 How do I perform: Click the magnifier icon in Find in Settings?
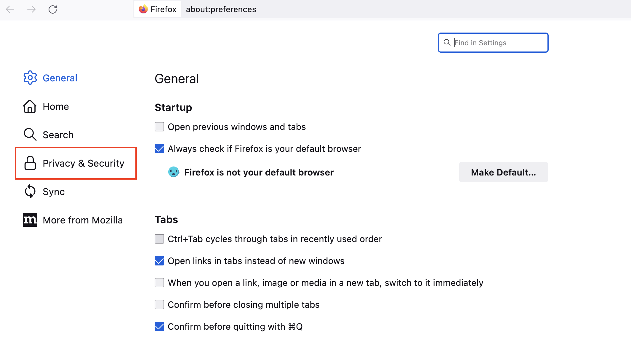(x=447, y=43)
